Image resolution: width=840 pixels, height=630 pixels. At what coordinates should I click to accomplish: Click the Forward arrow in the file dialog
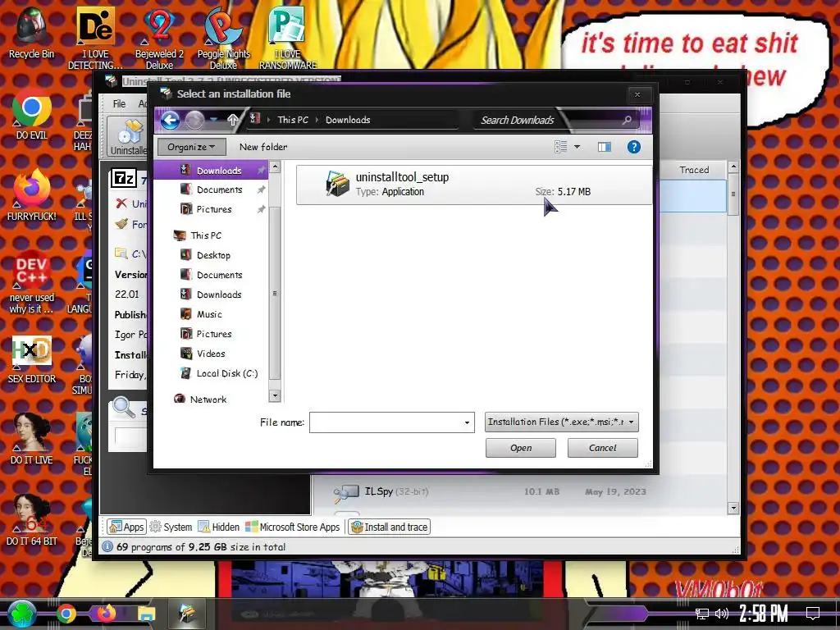coord(194,120)
